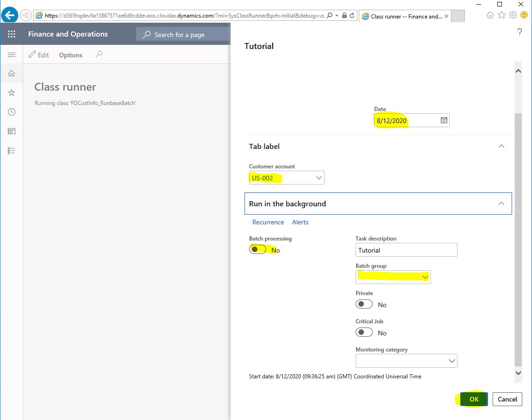
Task: Open the Options menu
Action: [70, 55]
